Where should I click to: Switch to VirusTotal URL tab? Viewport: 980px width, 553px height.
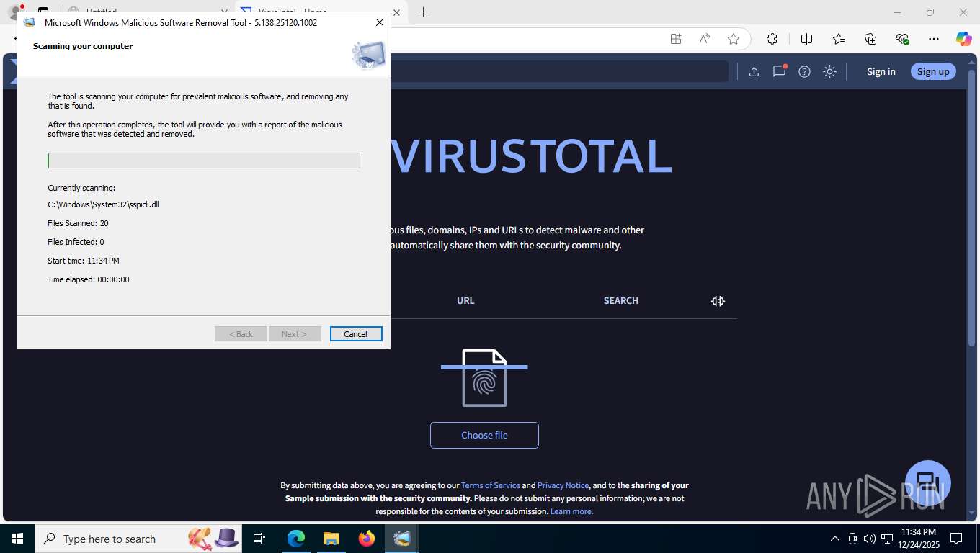click(465, 301)
